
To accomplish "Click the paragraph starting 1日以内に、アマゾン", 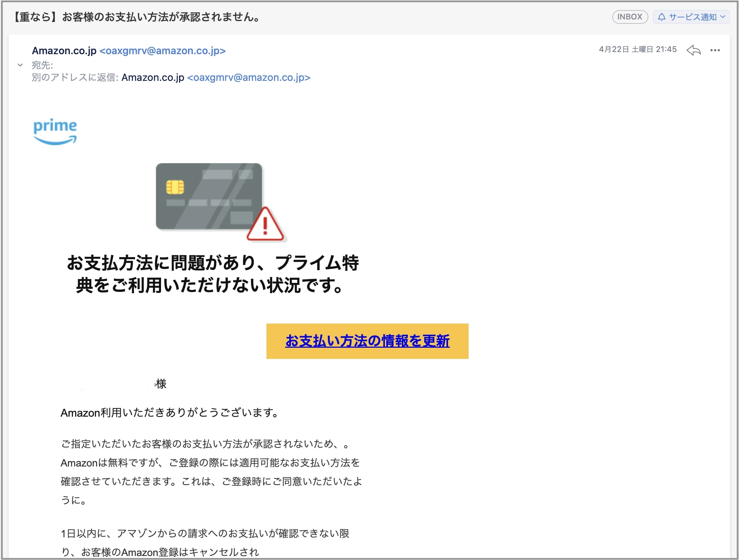I will point(205,543).
